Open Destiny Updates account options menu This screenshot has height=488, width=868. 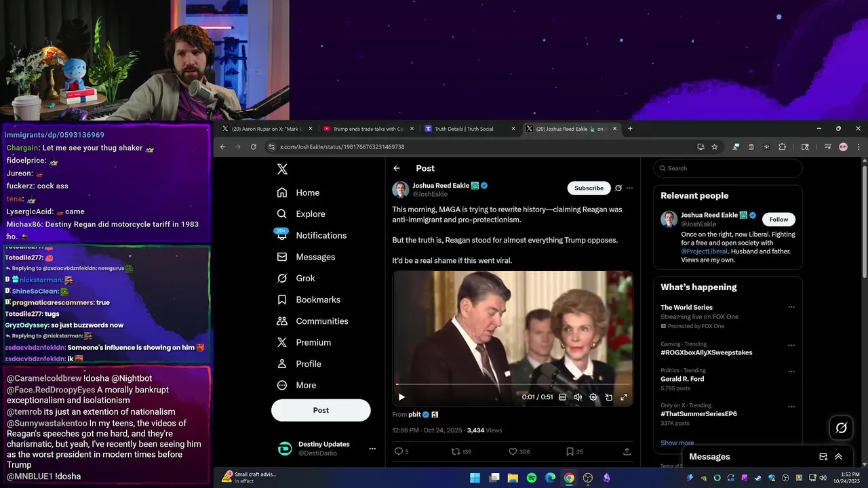pos(372,449)
